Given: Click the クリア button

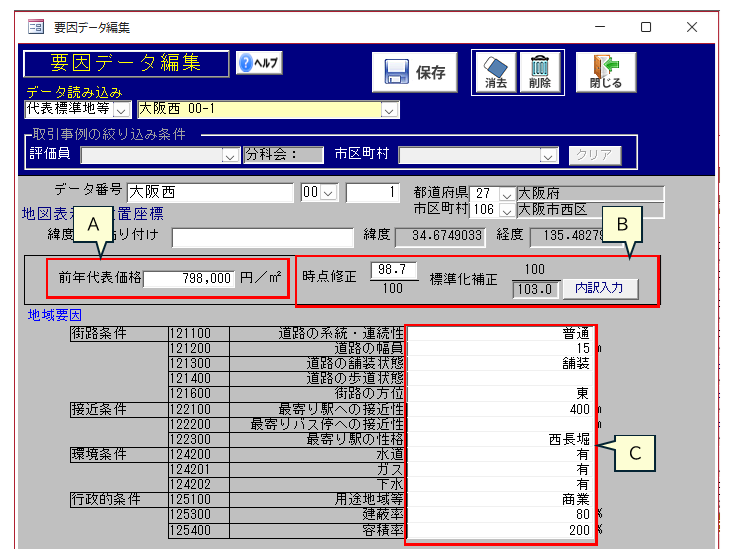Looking at the screenshot, I should click(x=595, y=155).
